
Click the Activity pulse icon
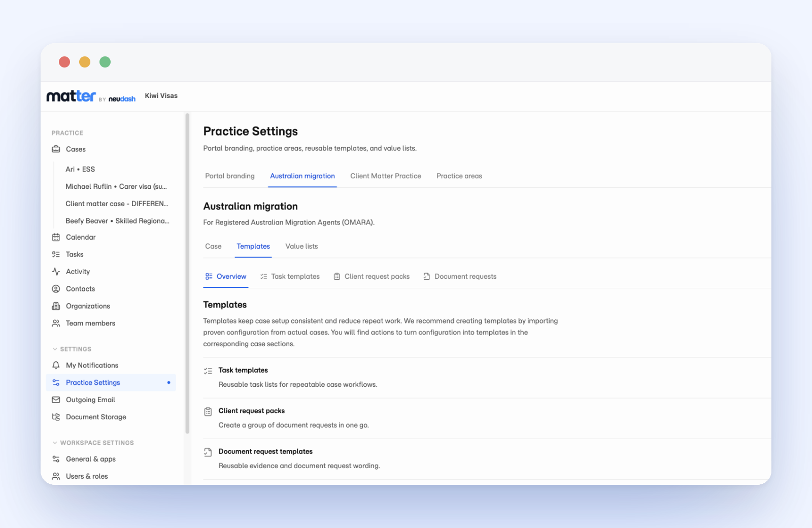click(x=56, y=272)
